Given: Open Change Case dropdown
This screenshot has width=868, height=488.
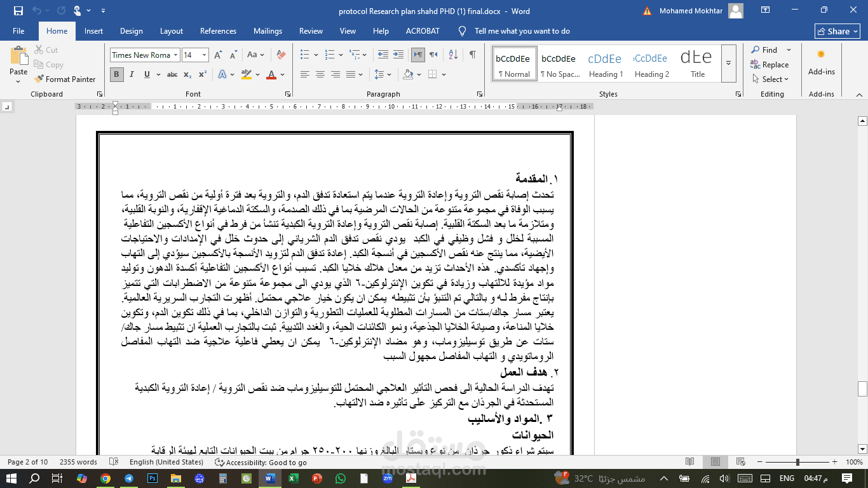Looking at the screenshot, I should point(255,55).
